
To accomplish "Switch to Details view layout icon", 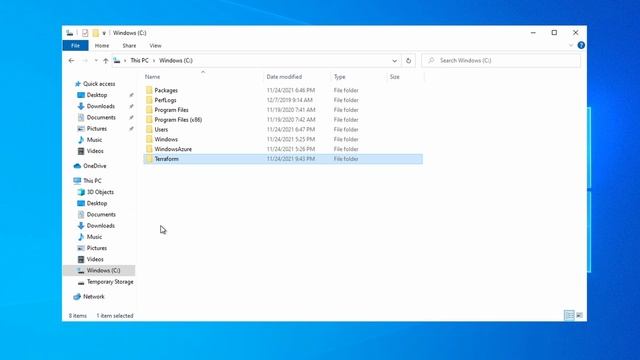I will 569,315.
